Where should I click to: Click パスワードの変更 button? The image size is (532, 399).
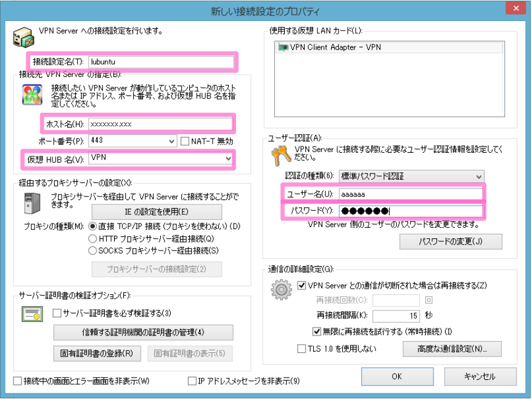[x=451, y=242]
